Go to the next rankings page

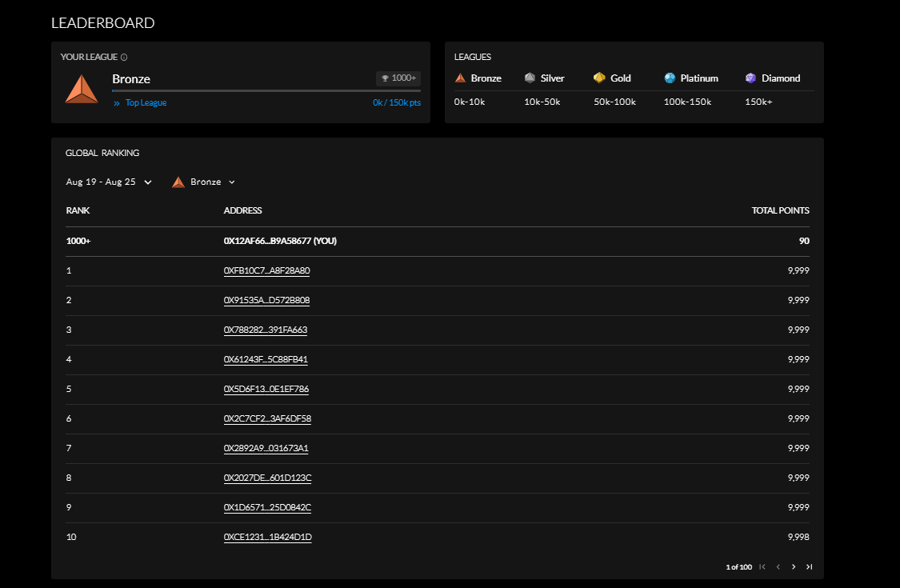pyautogui.click(x=794, y=566)
